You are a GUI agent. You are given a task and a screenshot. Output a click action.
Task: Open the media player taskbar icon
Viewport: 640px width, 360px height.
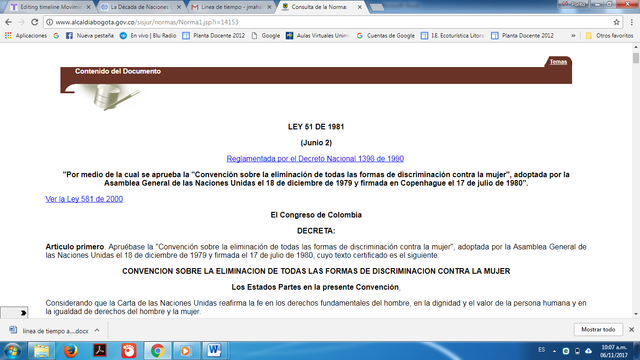pos(186,351)
